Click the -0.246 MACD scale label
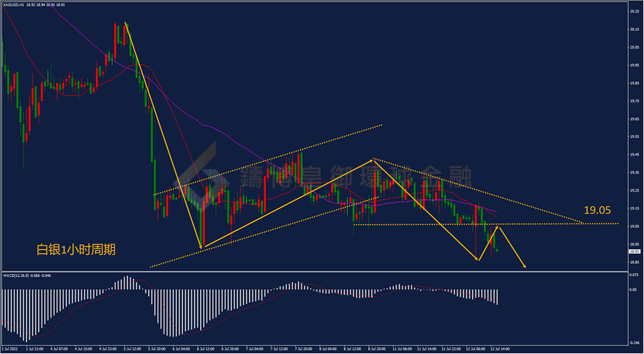Viewport: 644px width, 354px height. [x=635, y=342]
